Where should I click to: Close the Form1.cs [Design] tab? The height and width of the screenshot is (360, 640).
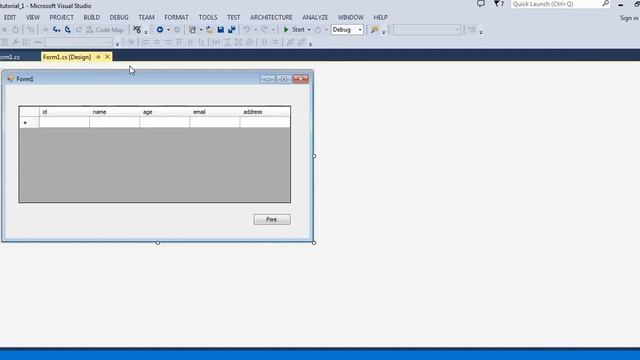pyautogui.click(x=107, y=57)
